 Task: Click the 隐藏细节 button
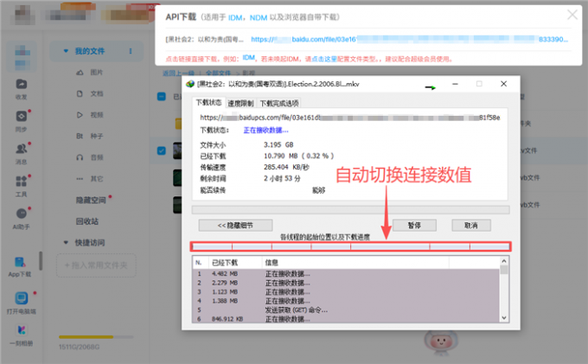[235, 226]
